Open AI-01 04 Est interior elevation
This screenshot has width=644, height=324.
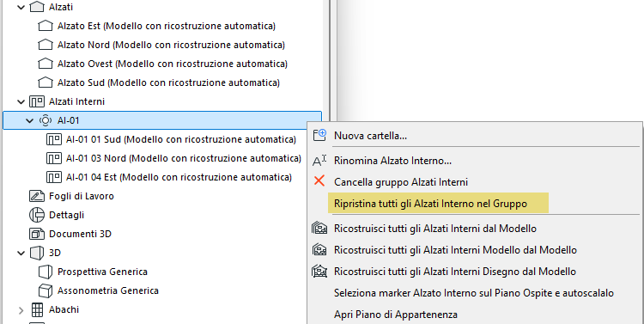[179, 177]
